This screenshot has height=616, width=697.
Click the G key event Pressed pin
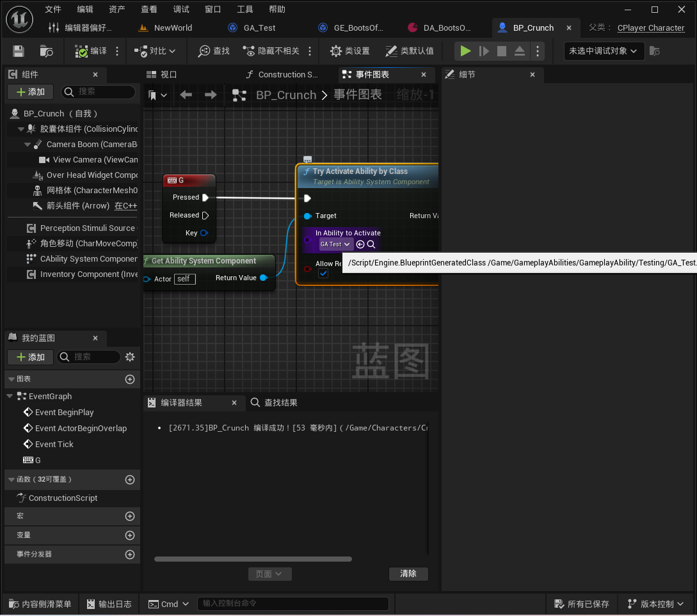pyautogui.click(x=205, y=198)
